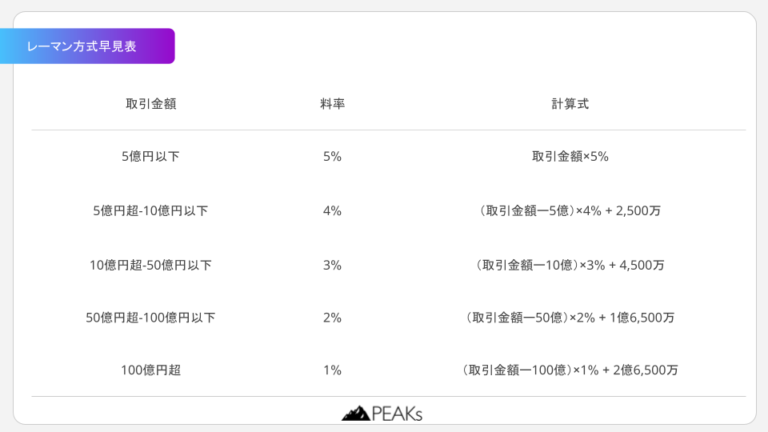This screenshot has width=768, height=432.
Task: Click the PEAKs mountain logo icon
Action: pyautogui.click(x=355, y=413)
